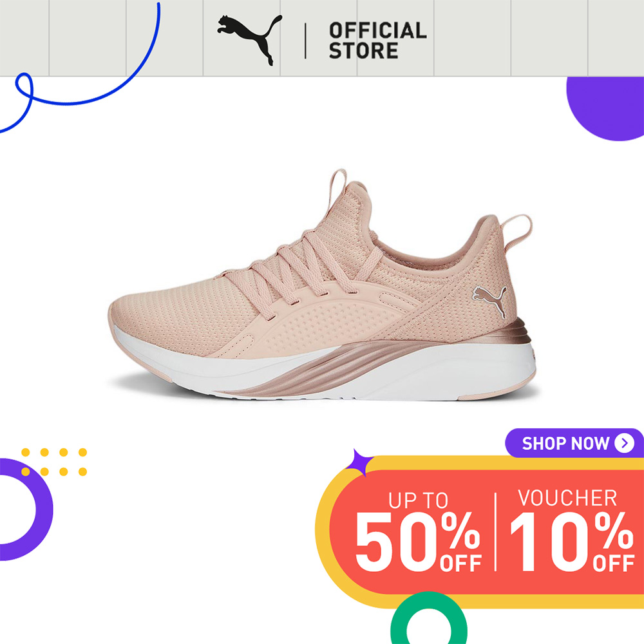
Task: Click the pink Puma sneaker image
Action: pos(323,285)
